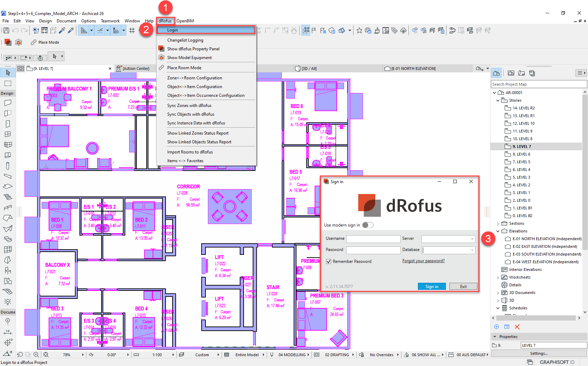
Task: Expand the Sections item in Project Map
Action: click(498, 223)
